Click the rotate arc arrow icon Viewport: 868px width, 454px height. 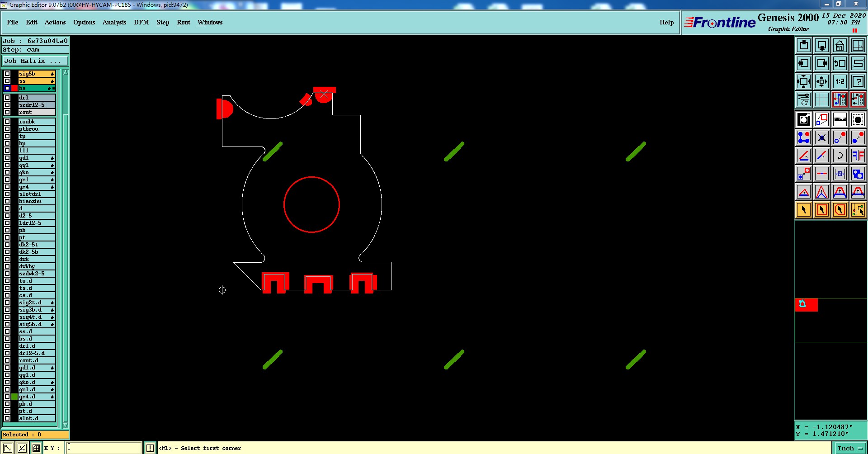point(840,156)
